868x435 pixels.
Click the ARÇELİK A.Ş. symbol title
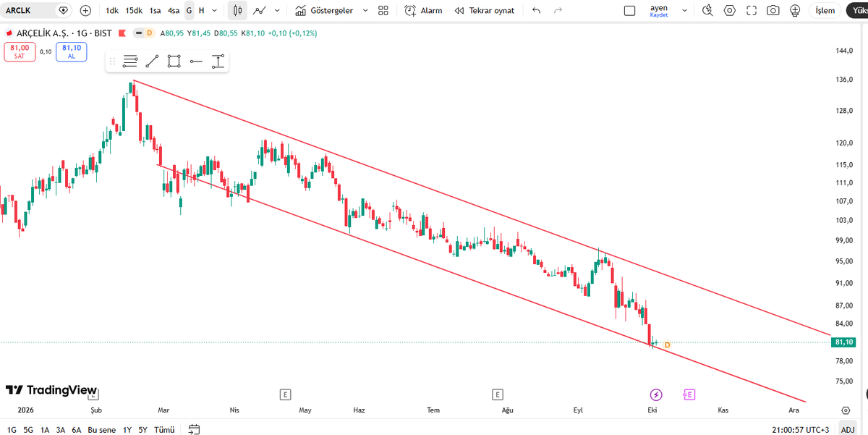click(43, 33)
